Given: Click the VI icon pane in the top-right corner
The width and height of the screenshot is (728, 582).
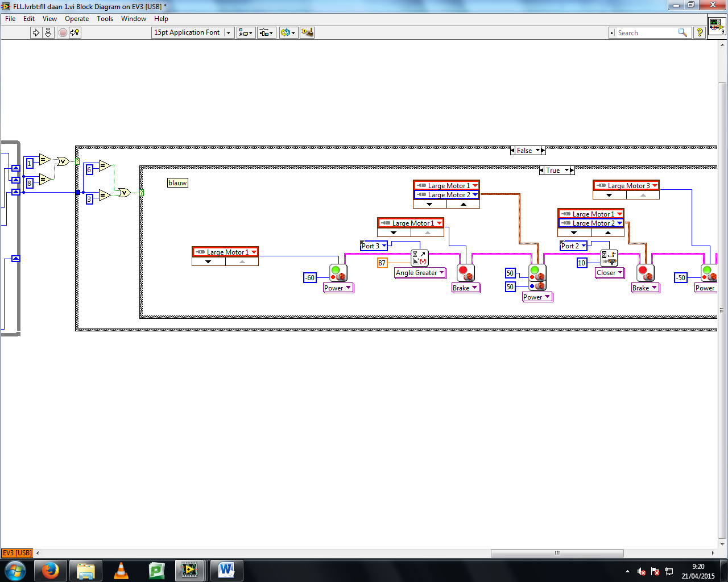Looking at the screenshot, I should tap(717, 26).
